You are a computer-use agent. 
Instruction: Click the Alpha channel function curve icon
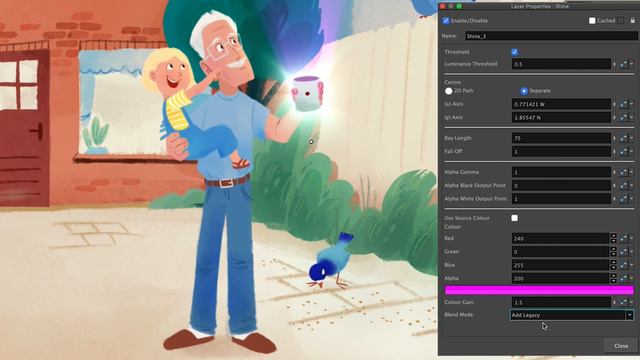coord(623,278)
